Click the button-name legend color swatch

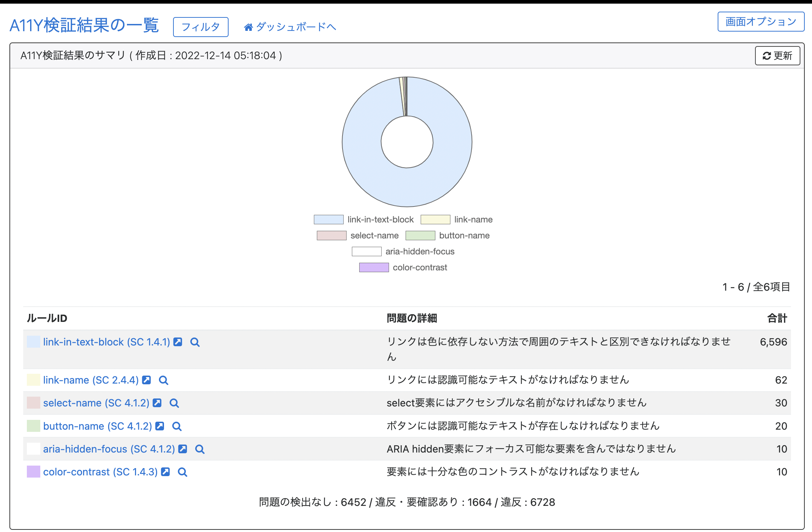pyautogui.click(x=421, y=235)
